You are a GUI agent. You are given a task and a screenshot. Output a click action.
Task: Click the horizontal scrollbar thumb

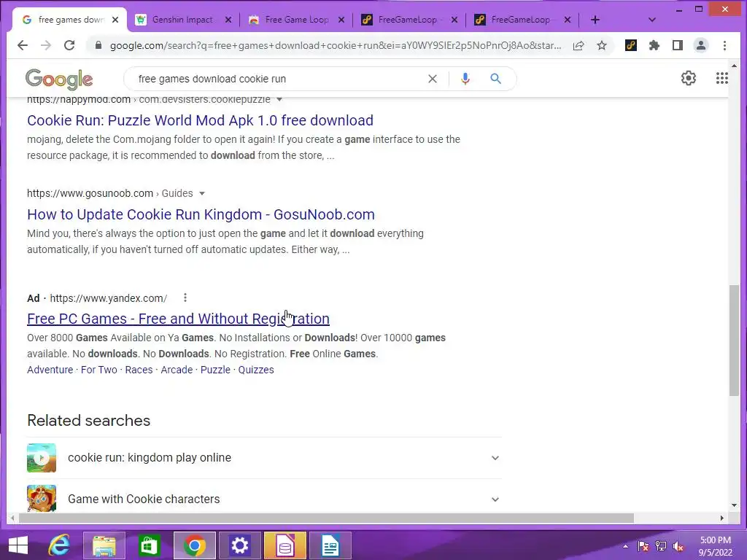326,518
